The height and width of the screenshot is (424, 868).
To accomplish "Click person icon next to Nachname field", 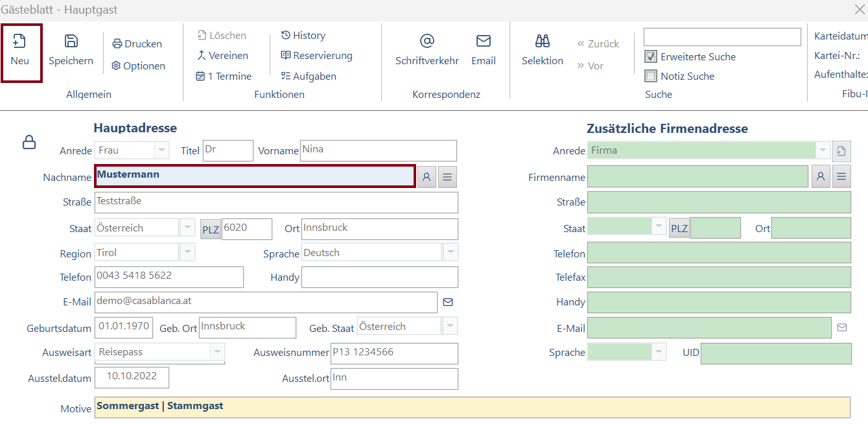I will [x=427, y=176].
